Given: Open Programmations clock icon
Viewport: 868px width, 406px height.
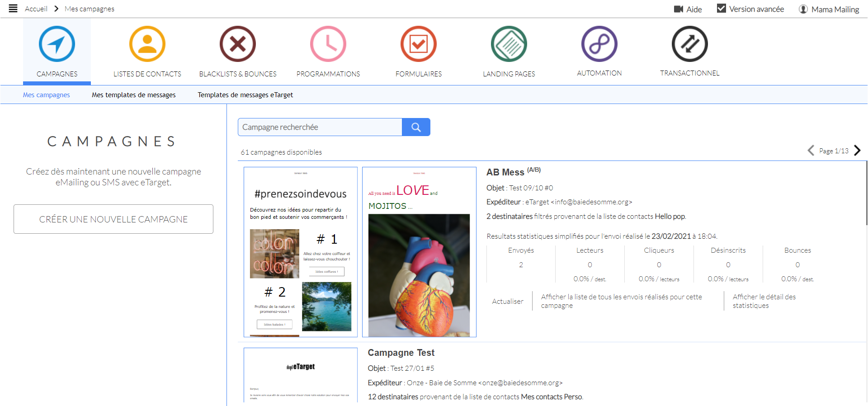Looking at the screenshot, I should (328, 44).
